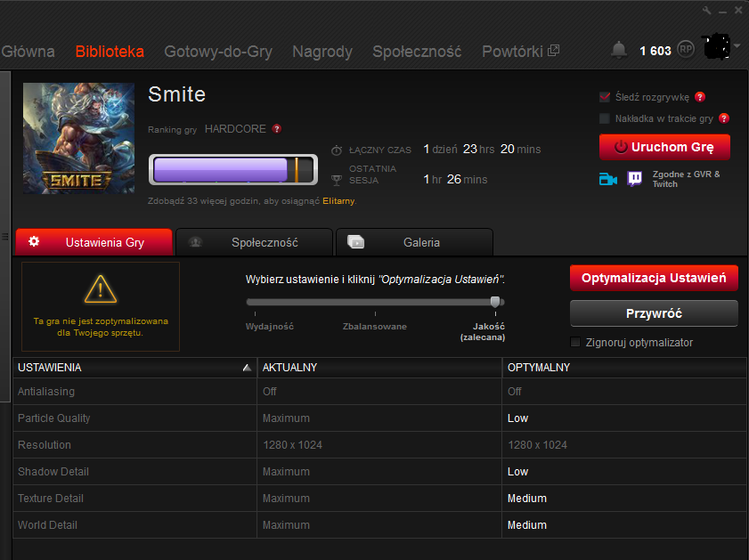Open the wrench settings icon
The image size is (749, 560).
707,10
